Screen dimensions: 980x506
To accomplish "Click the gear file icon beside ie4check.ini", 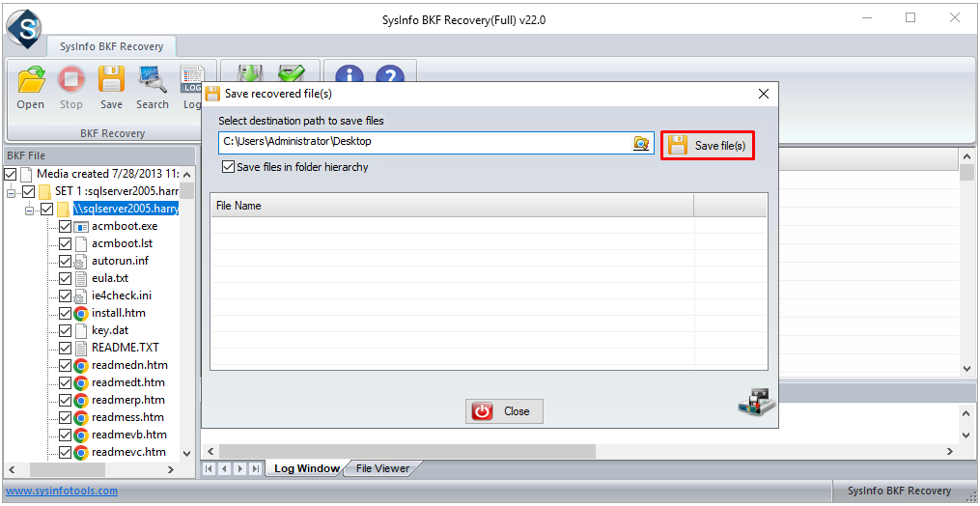I will pos(81,295).
